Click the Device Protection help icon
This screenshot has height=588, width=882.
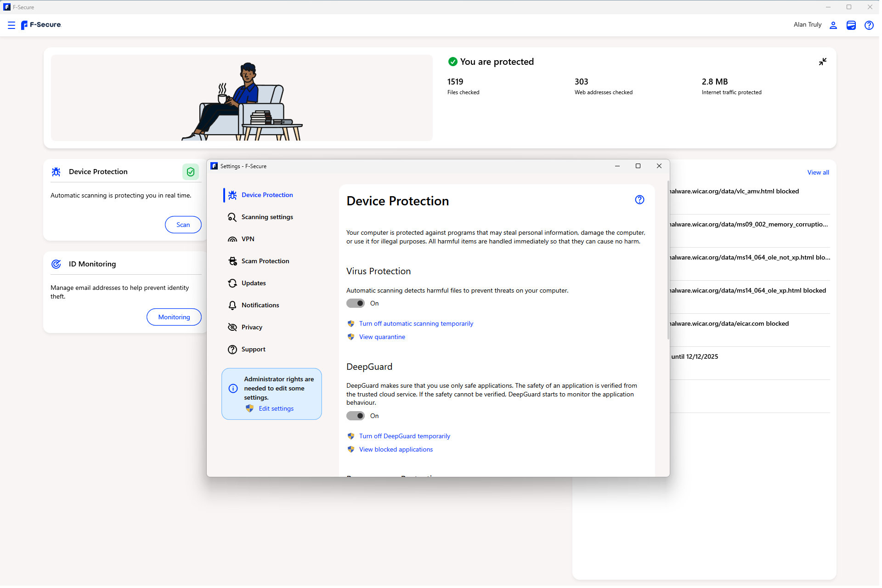tap(639, 200)
